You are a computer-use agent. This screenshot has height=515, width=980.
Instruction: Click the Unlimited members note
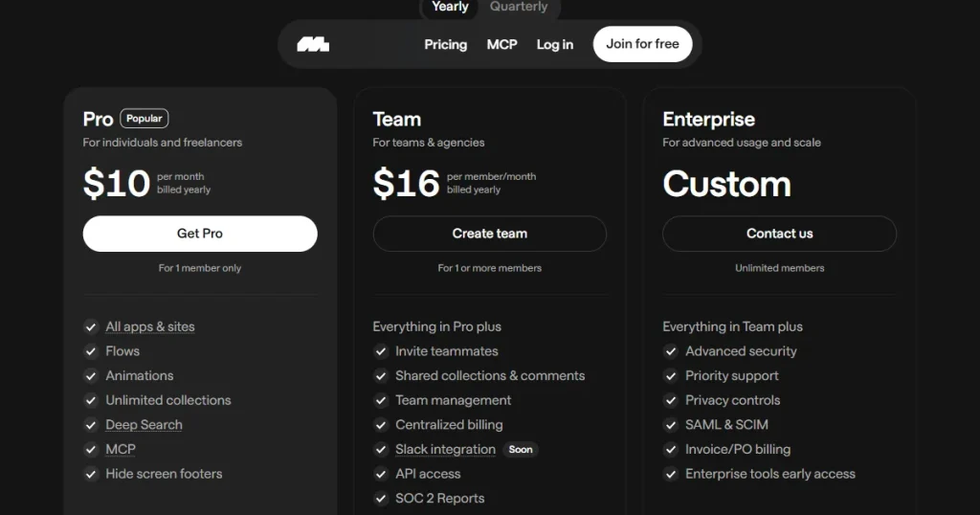pyautogui.click(x=779, y=268)
